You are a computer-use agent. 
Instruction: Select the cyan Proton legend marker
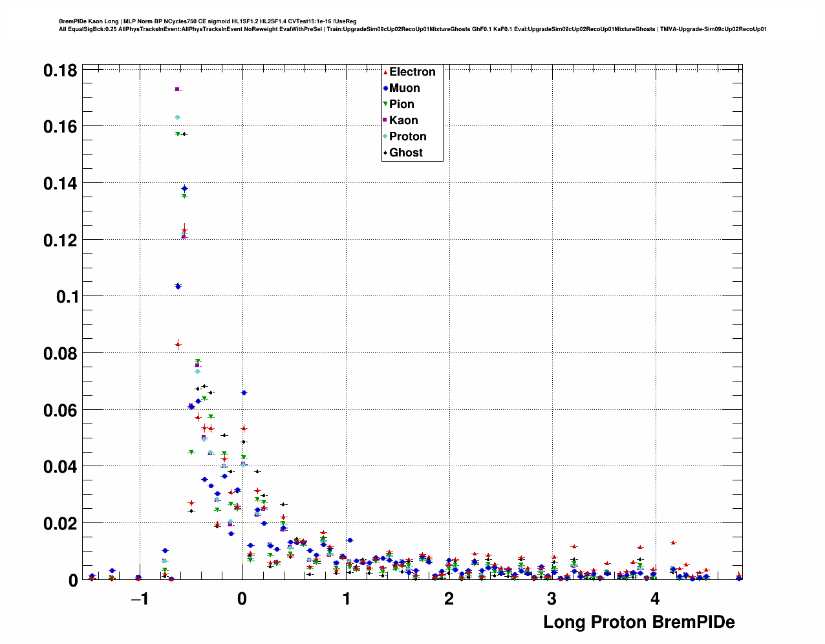(x=385, y=136)
